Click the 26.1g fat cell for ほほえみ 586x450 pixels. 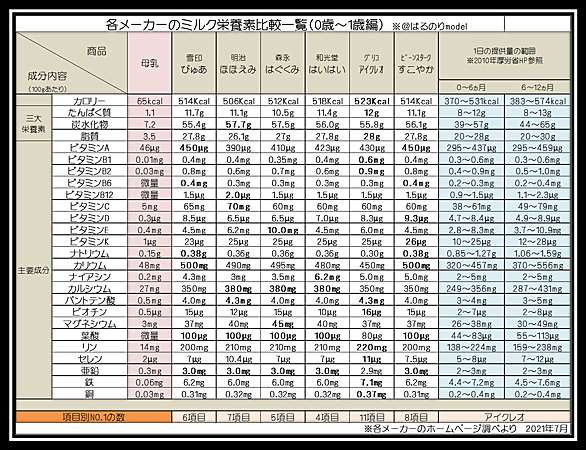coord(238,136)
